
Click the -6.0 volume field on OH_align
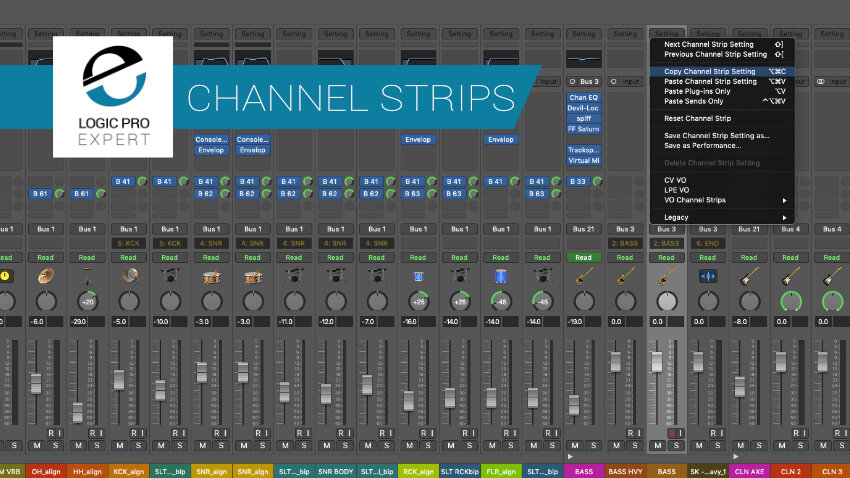click(x=37, y=321)
